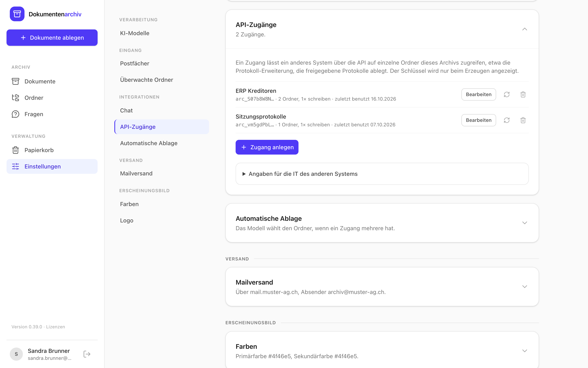Viewport: 588px width, 368px height.
Task: Click the '2 Zugänge.' subtitle
Action: click(251, 35)
